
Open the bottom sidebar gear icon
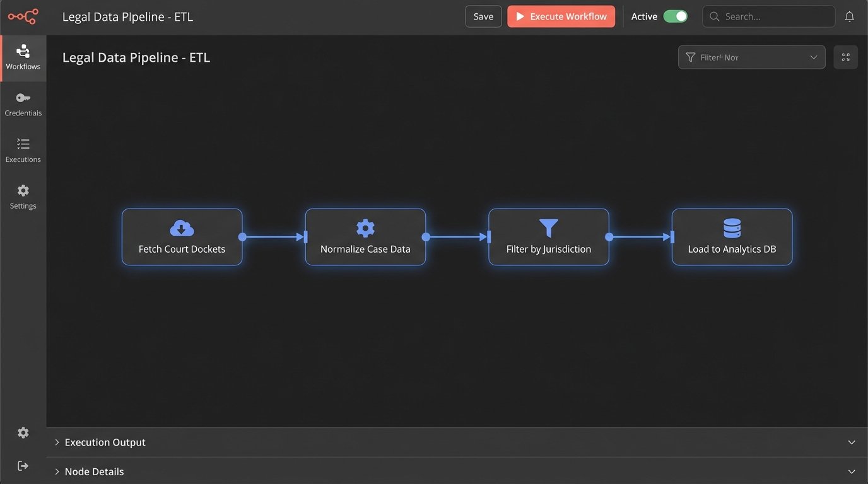point(23,432)
